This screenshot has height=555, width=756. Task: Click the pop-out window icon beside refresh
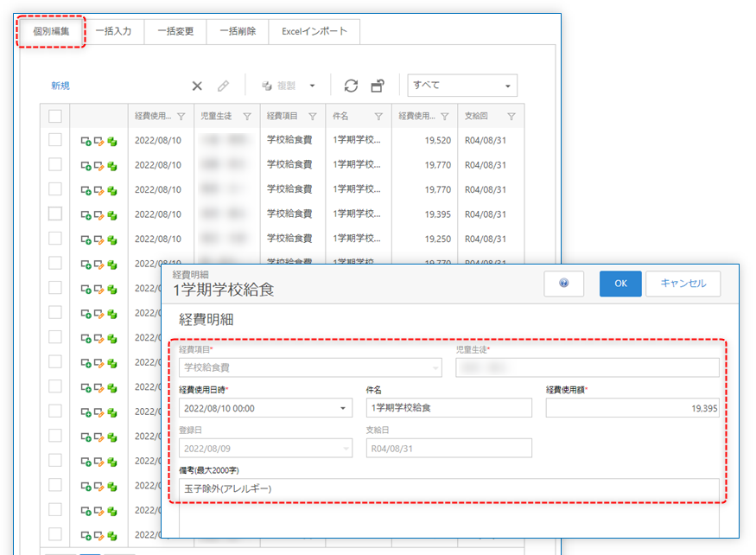click(378, 86)
